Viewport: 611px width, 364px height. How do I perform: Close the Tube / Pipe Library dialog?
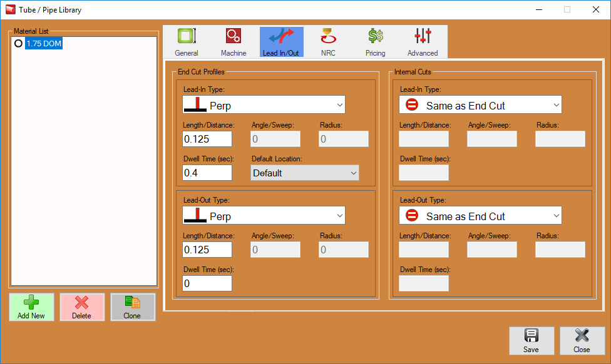coord(582,341)
